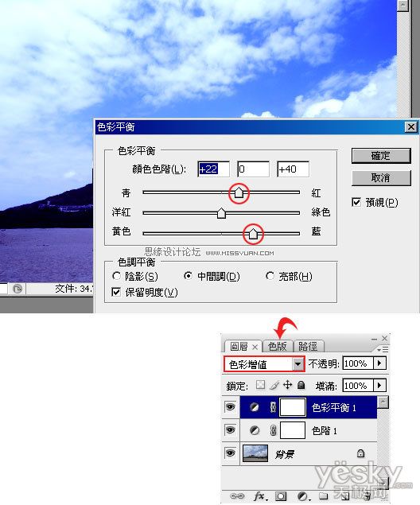This screenshot has width=420, height=505.
Task: Click mask link icon on 色彩平衡 1 layer
Action: tap(273, 407)
